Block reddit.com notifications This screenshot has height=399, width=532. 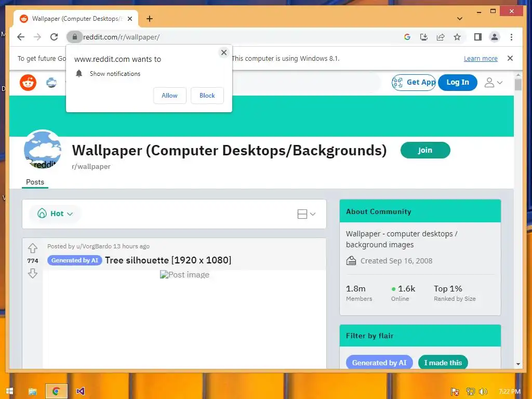[207, 96]
